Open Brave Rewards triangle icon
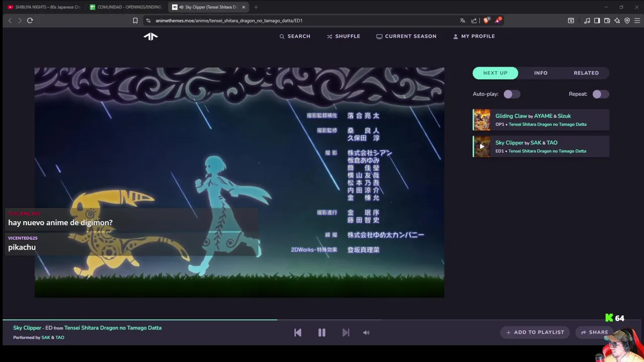Viewport: 644px width, 362px height. point(498,21)
